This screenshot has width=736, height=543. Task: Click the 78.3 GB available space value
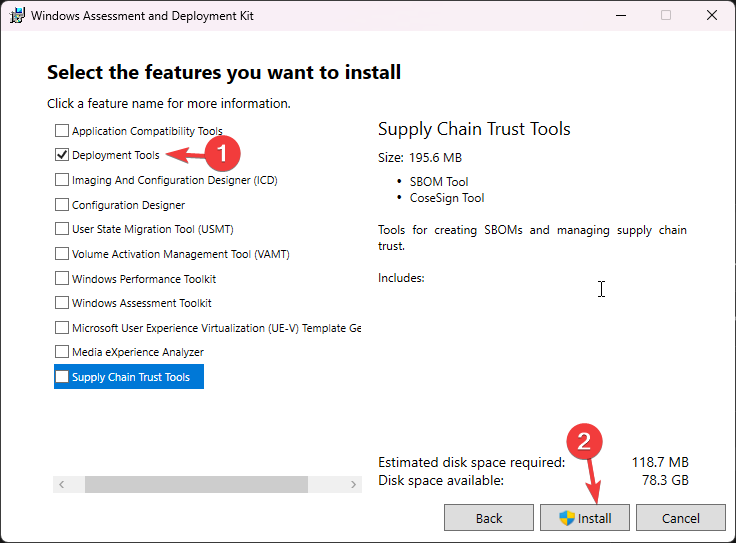click(665, 480)
